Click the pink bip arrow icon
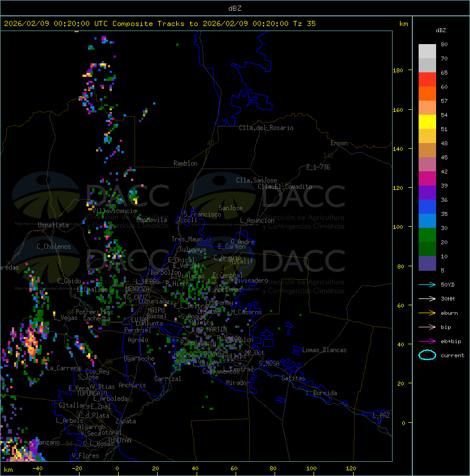The height and width of the screenshot is (476, 470). tap(427, 327)
